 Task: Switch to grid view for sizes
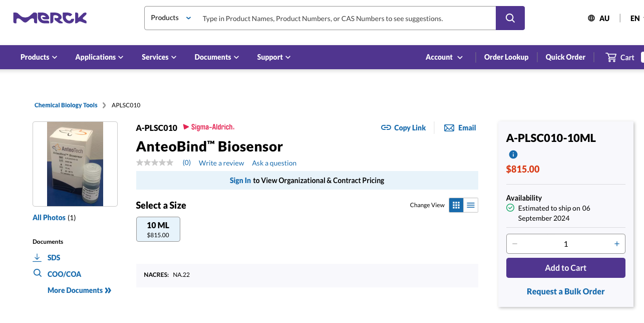pyautogui.click(x=456, y=205)
